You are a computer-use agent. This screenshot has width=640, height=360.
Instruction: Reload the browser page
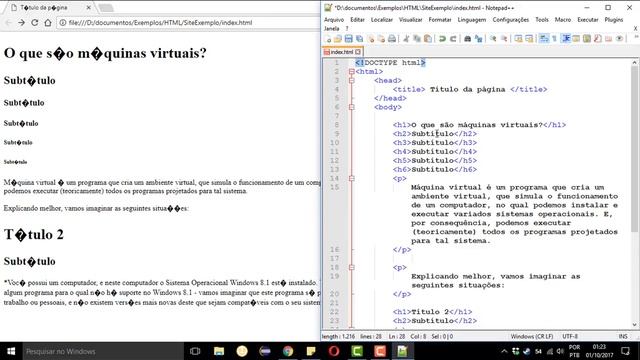(35, 23)
